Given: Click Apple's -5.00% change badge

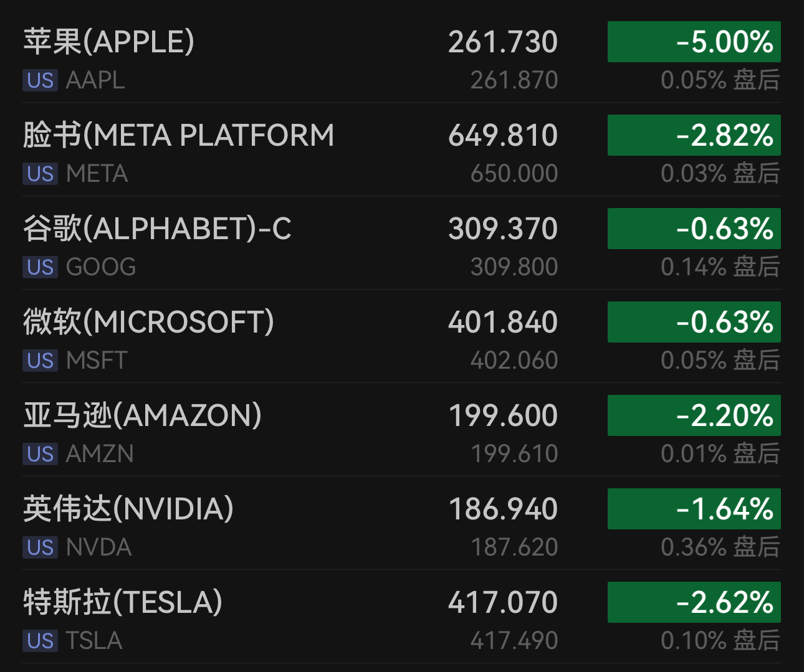Looking at the screenshot, I should click(x=694, y=42).
